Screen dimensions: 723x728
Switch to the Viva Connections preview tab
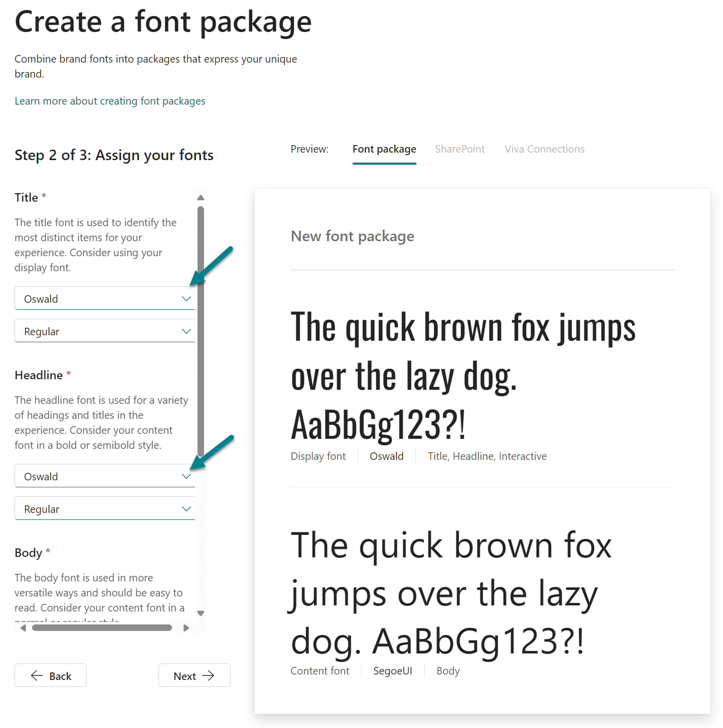click(x=544, y=149)
